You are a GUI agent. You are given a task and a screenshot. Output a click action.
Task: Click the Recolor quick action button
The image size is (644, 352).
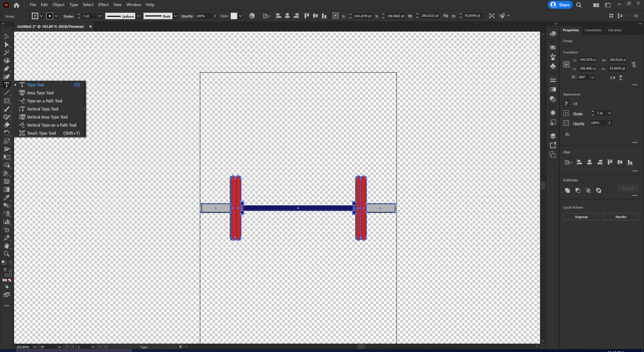click(x=621, y=217)
